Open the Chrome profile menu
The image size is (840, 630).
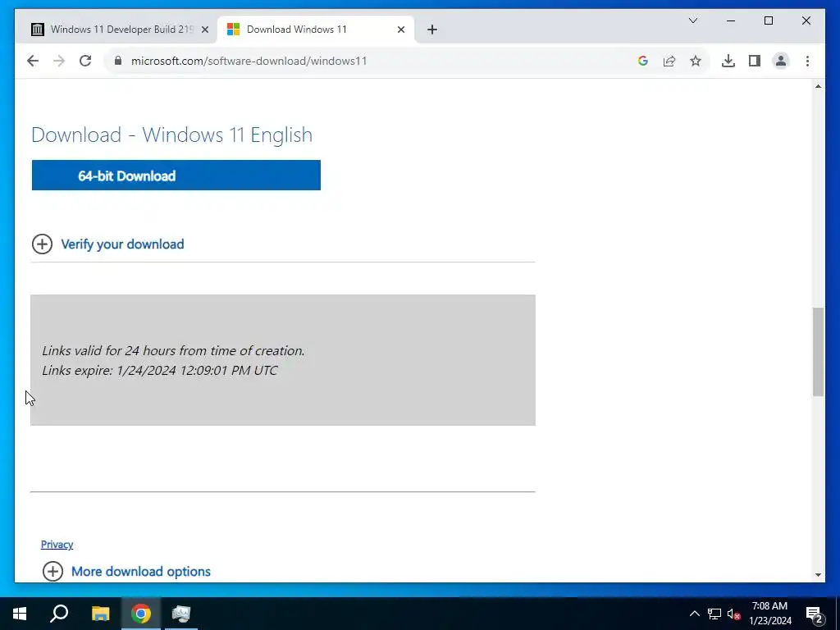pyautogui.click(x=781, y=61)
